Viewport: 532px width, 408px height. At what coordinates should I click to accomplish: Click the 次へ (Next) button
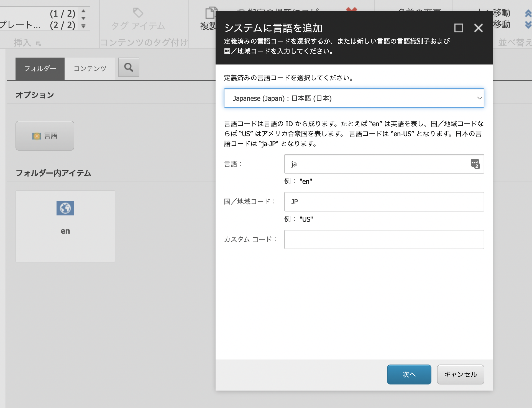409,374
